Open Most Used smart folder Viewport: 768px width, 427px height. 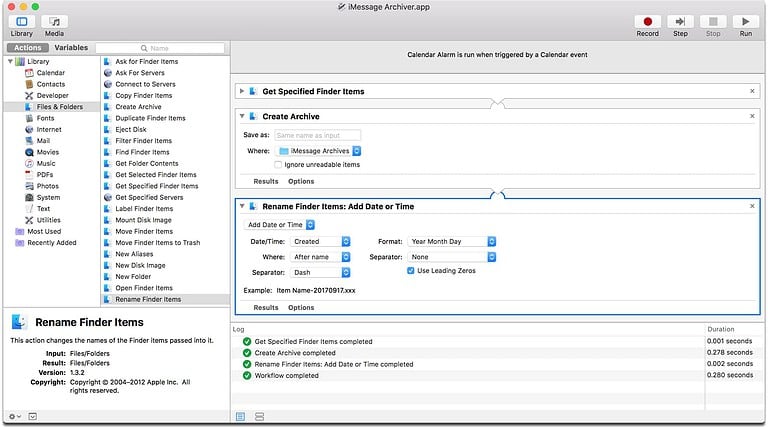coord(44,231)
